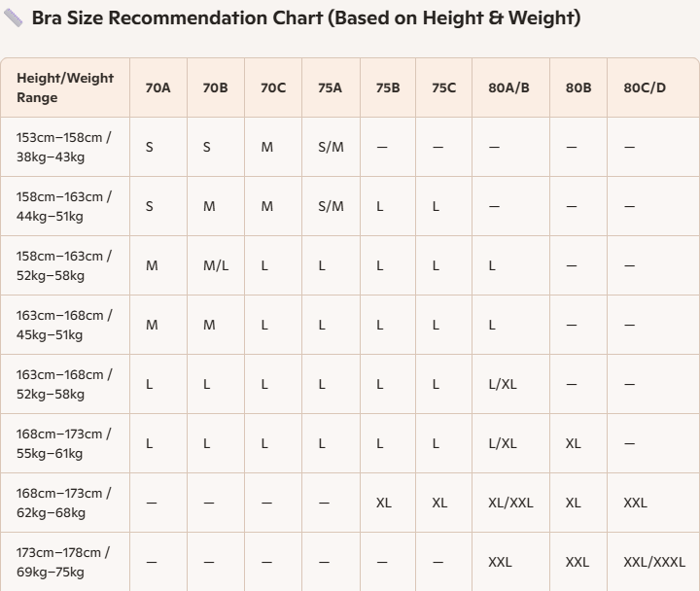The image size is (700, 591).
Task: Click the 80A/B column header
Action: 508,87
